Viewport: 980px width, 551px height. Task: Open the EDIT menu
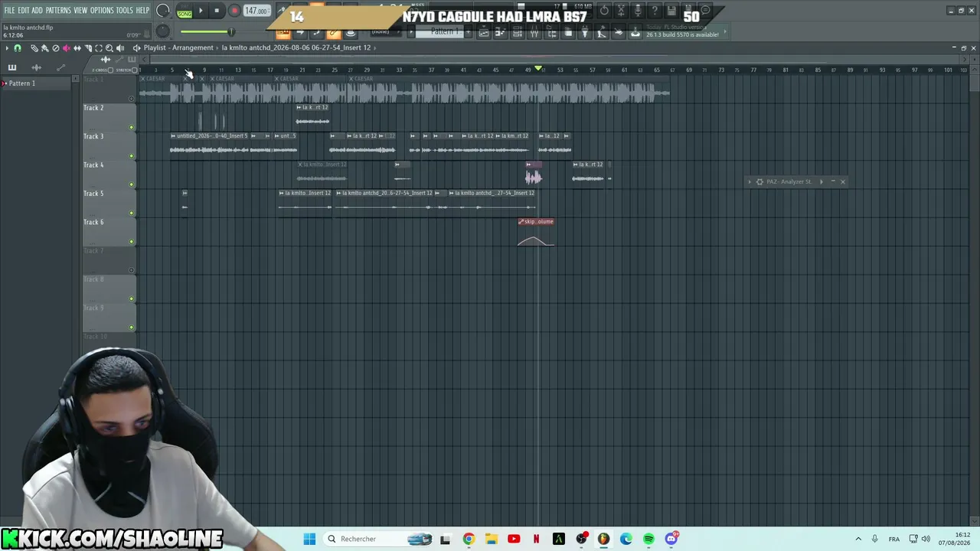(23, 11)
